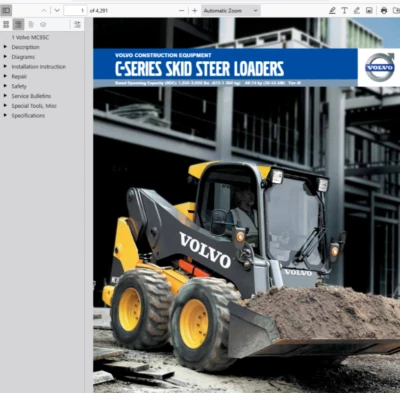Click the C-Series Skid Steer Loaders title
This screenshot has height=393, width=400.
click(199, 69)
